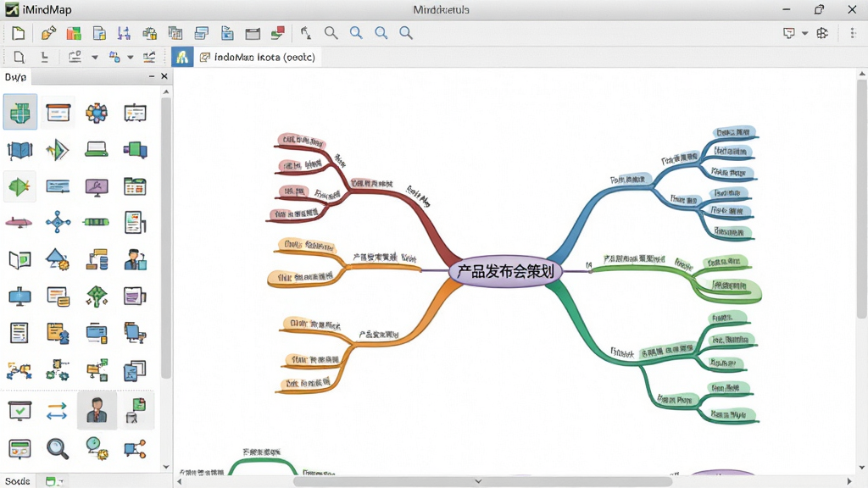Viewport: 868px width, 488px height.
Task: Pick the blue square share-nodes icon
Action: point(135,449)
